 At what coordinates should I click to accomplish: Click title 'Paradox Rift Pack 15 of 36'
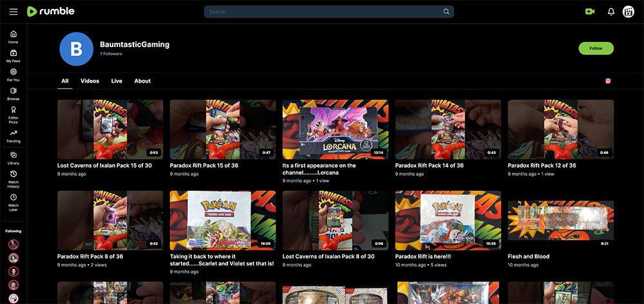(x=204, y=166)
